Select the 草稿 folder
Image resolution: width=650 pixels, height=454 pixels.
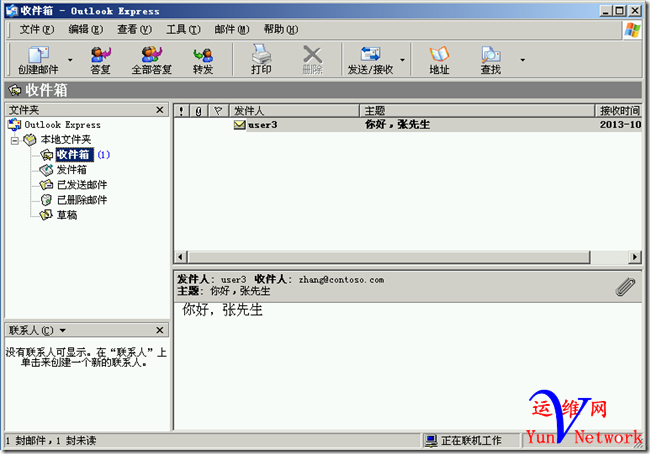(x=67, y=215)
